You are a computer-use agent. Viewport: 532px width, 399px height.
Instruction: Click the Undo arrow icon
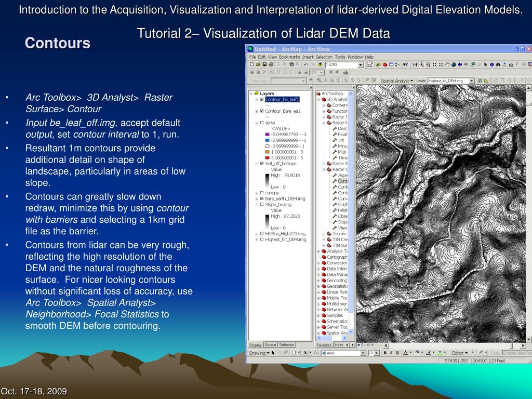pos(306,64)
